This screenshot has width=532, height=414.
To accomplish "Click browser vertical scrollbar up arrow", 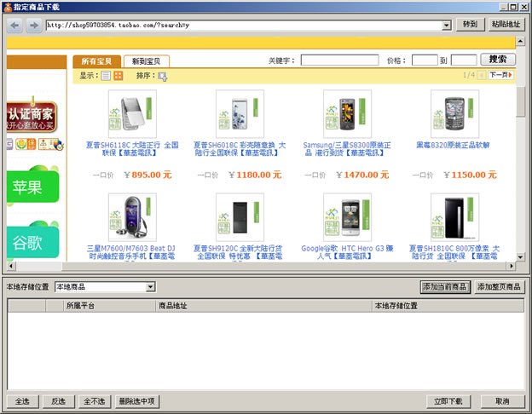I will (x=520, y=42).
